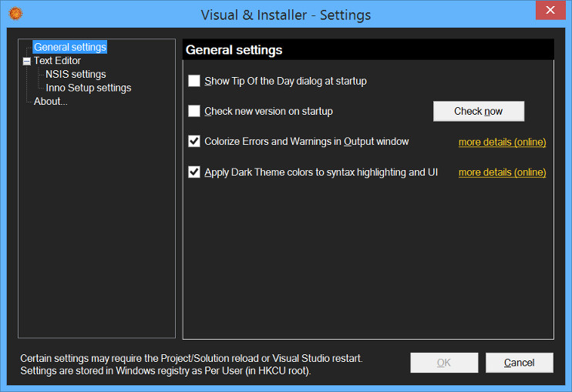Open the About... page

point(50,102)
